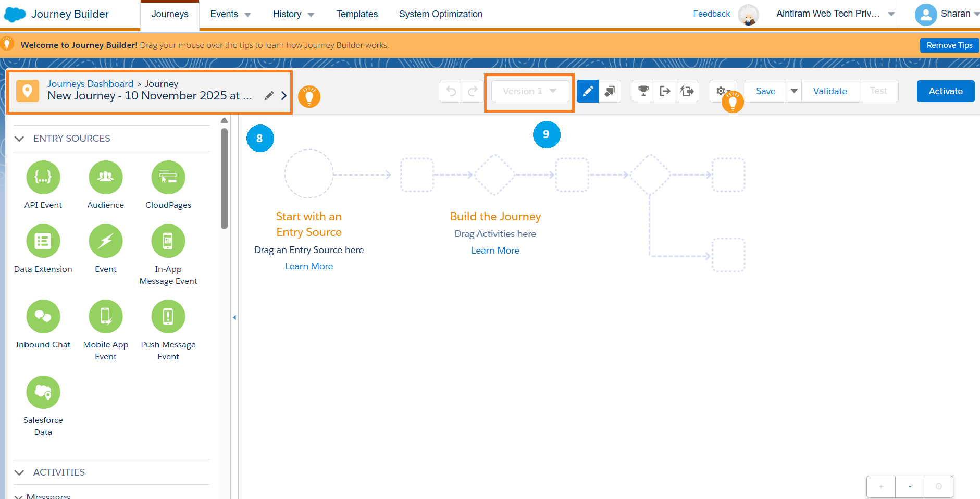Go to the Templates tab

point(357,14)
